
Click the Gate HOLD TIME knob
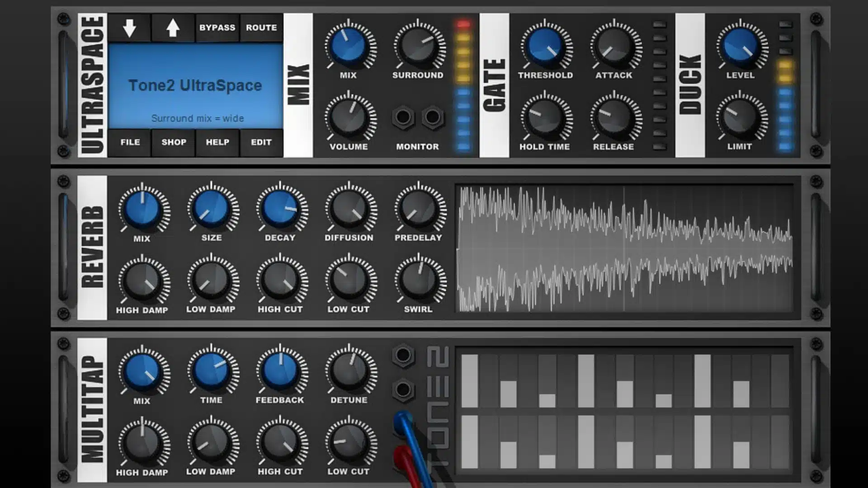tap(545, 117)
